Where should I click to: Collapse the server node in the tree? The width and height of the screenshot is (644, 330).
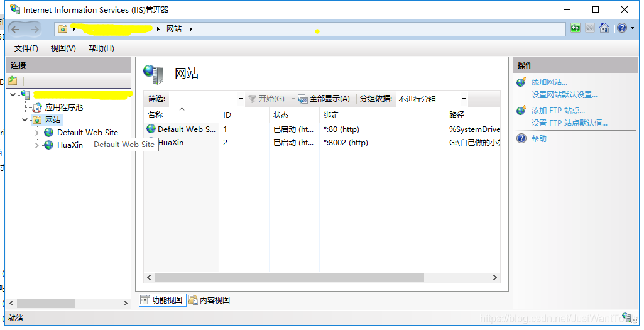click(13, 94)
